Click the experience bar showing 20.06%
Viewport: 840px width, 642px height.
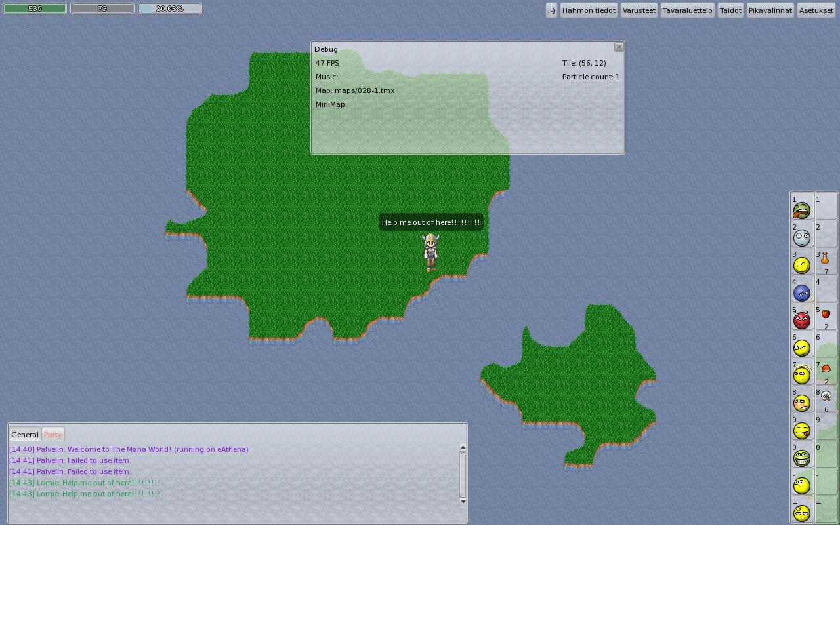pyautogui.click(x=170, y=9)
